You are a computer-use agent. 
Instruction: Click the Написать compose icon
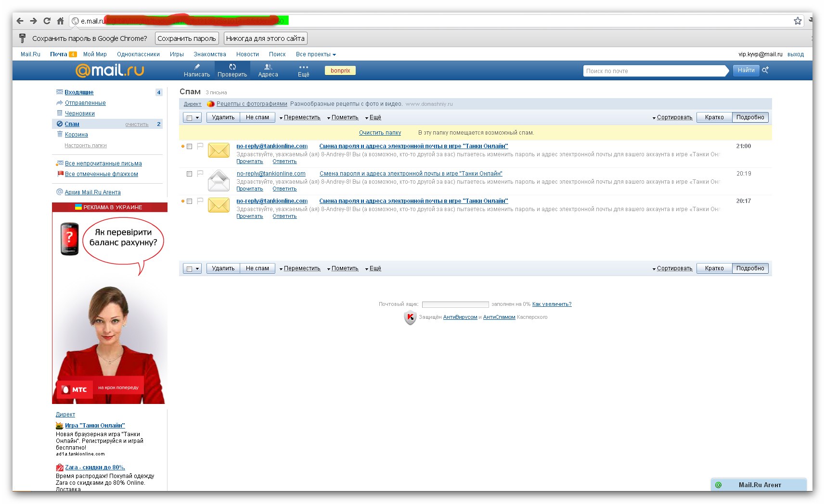(x=197, y=67)
